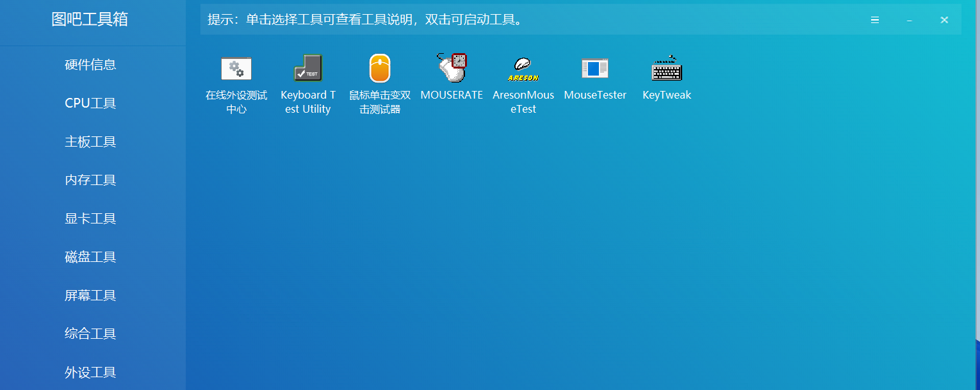Select the MOUSERATE icon
This screenshot has height=390, width=980.
(x=452, y=68)
